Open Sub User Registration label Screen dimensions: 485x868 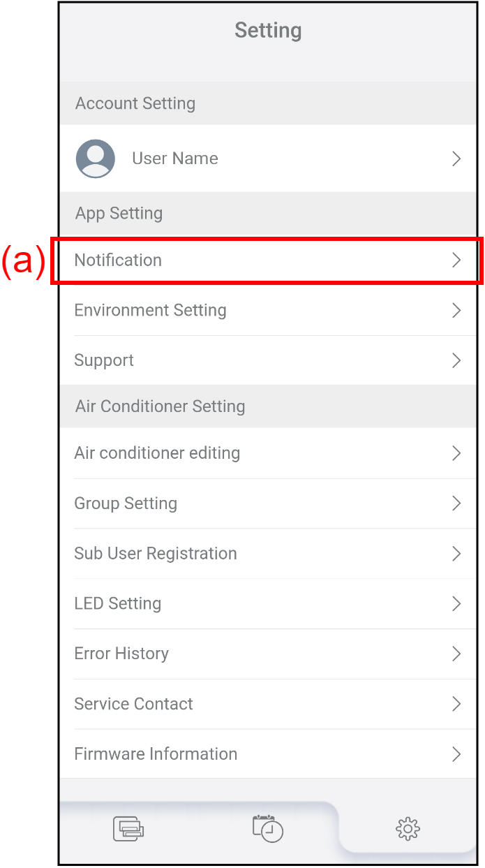(x=156, y=554)
